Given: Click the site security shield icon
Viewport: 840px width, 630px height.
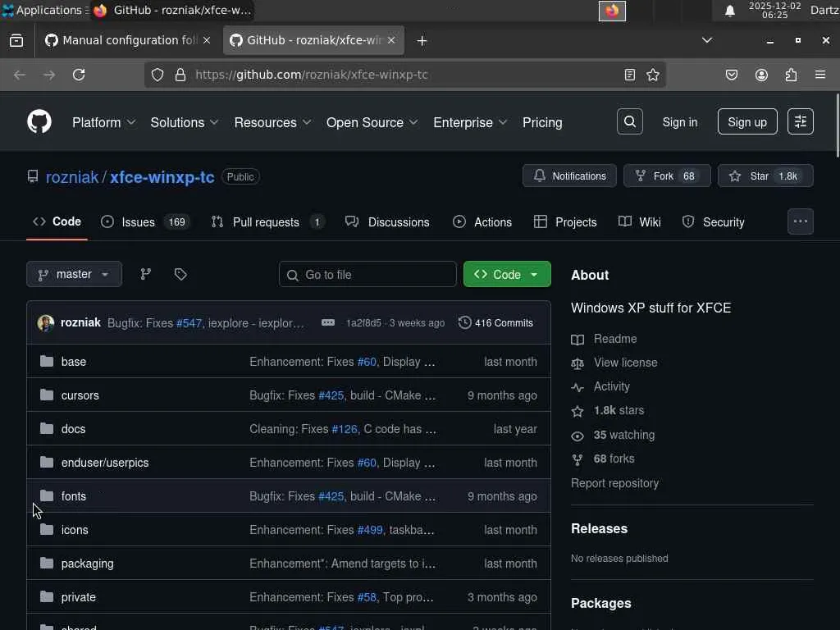Looking at the screenshot, I should click(x=157, y=75).
